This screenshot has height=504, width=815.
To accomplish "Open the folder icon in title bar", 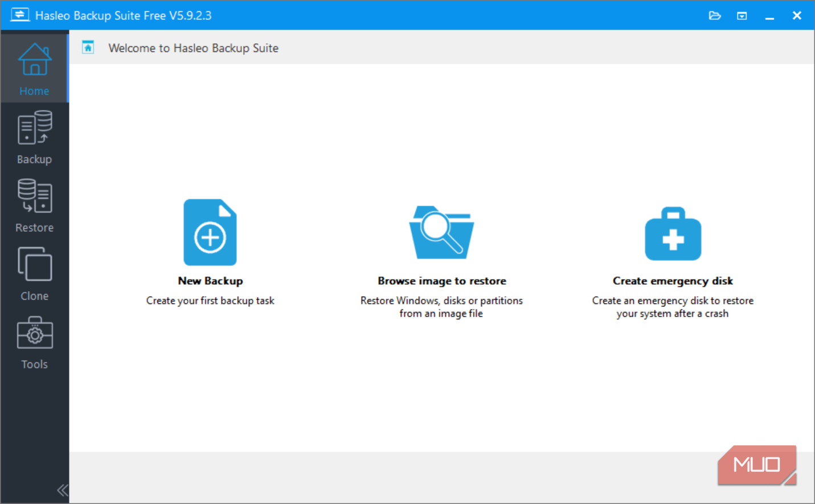I will (715, 15).
